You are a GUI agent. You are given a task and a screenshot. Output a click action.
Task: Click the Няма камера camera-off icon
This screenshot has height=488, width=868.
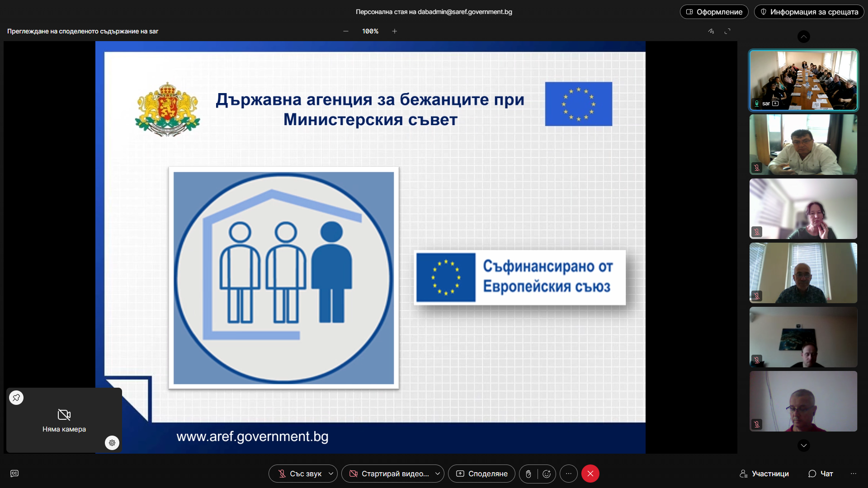(x=64, y=415)
